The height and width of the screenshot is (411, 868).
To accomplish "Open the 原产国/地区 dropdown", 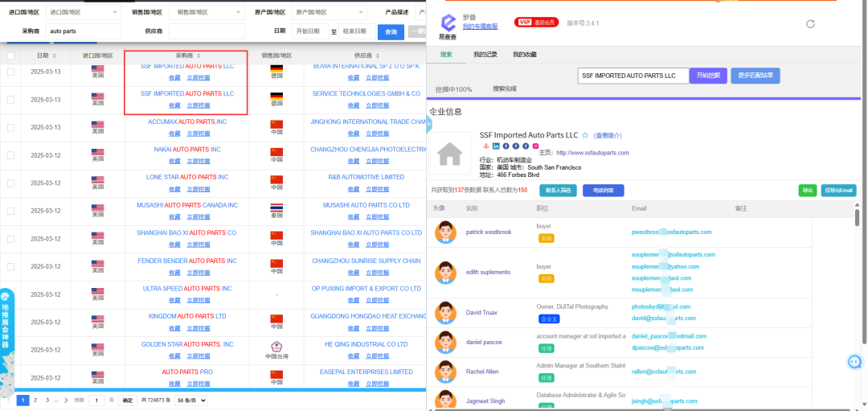I will click(330, 11).
